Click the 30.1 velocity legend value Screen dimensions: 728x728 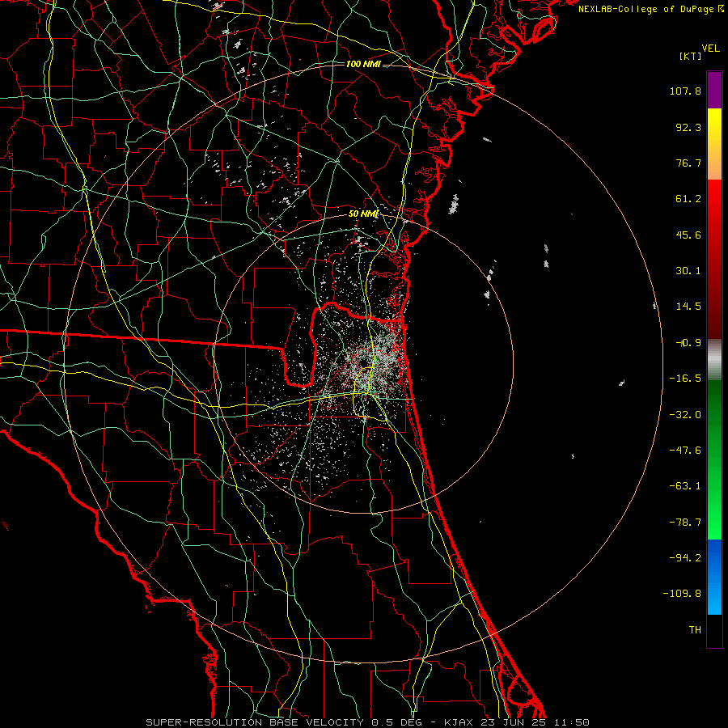coord(688,271)
